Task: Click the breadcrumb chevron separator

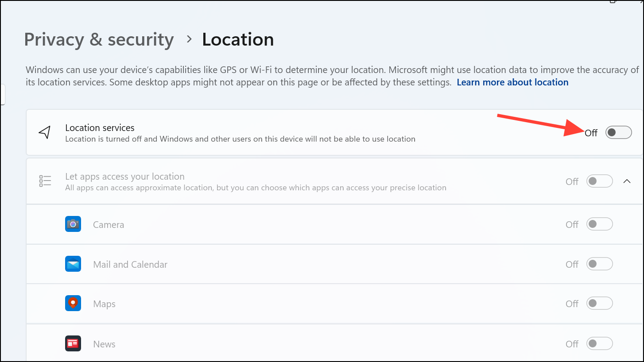Action: click(189, 39)
